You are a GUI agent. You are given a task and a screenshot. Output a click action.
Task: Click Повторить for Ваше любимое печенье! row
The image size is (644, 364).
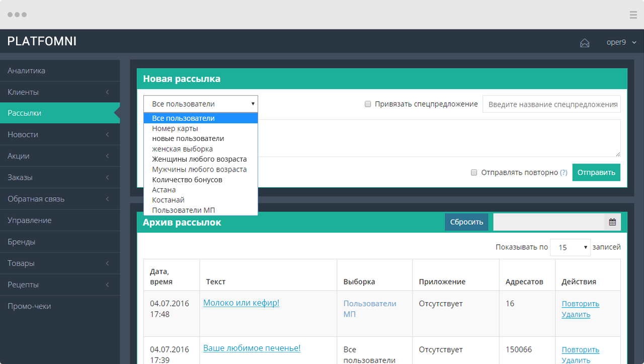[x=581, y=349]
